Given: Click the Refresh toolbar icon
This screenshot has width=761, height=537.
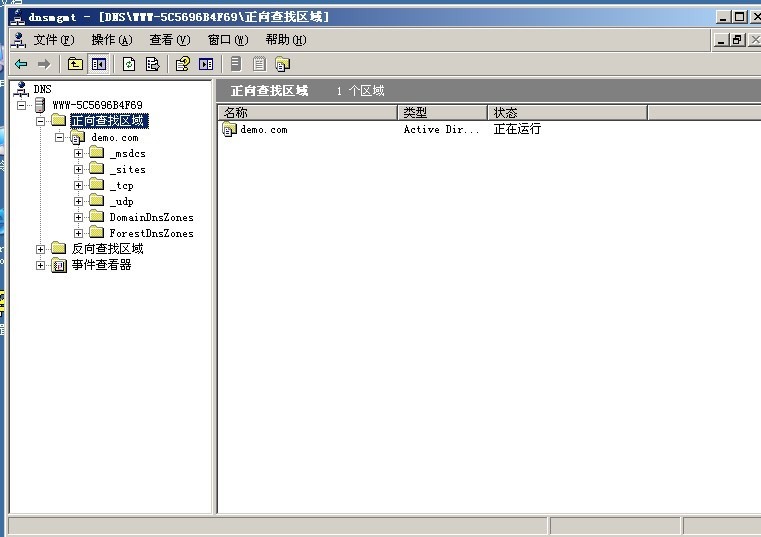Looking at the screenshot, I should coord(129,64).
